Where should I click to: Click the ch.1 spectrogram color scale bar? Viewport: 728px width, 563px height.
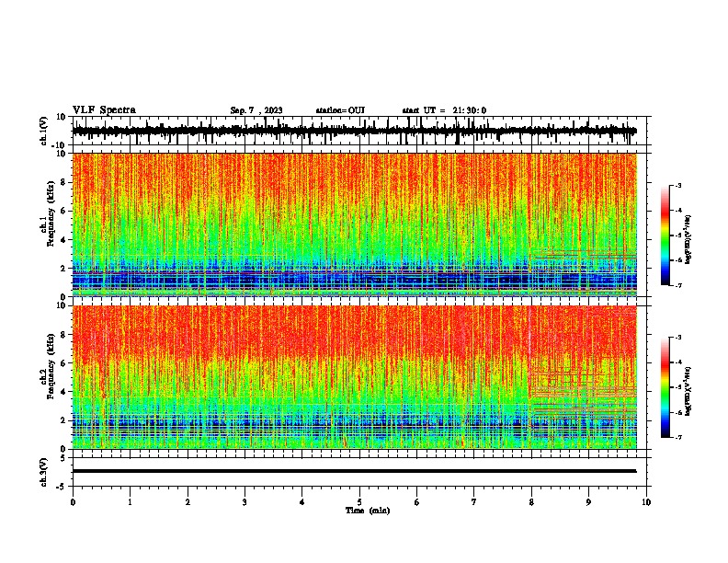[665, 236]
